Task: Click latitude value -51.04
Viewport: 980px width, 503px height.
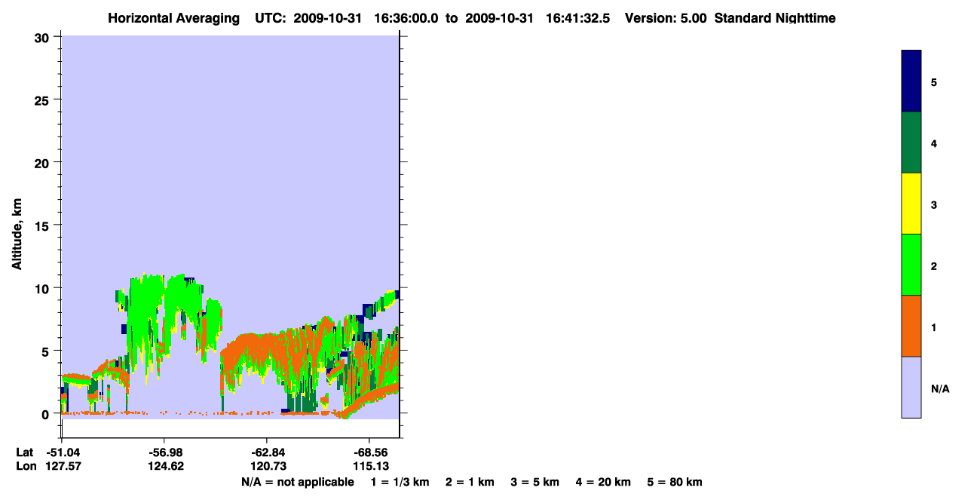Action: pyautogui.click(x=62, y=452)
